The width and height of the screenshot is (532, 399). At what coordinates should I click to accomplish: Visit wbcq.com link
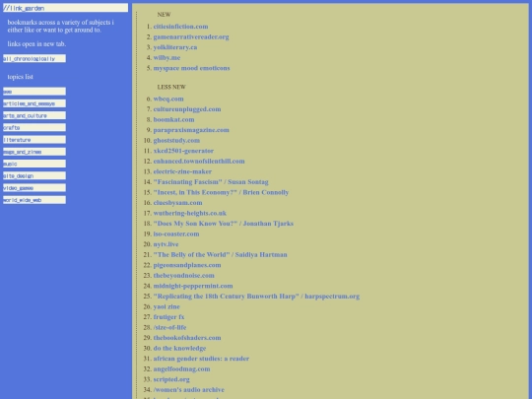pos(168,99)
